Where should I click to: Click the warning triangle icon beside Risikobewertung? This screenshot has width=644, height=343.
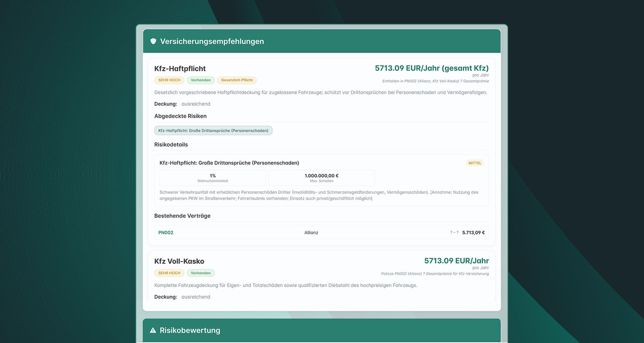[x=153, y=330]
